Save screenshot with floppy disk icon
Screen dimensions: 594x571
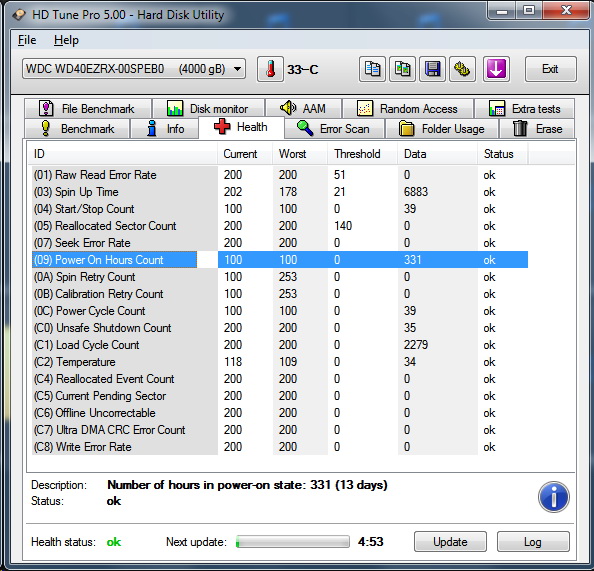pyautogui.click(x=432, y=69)
